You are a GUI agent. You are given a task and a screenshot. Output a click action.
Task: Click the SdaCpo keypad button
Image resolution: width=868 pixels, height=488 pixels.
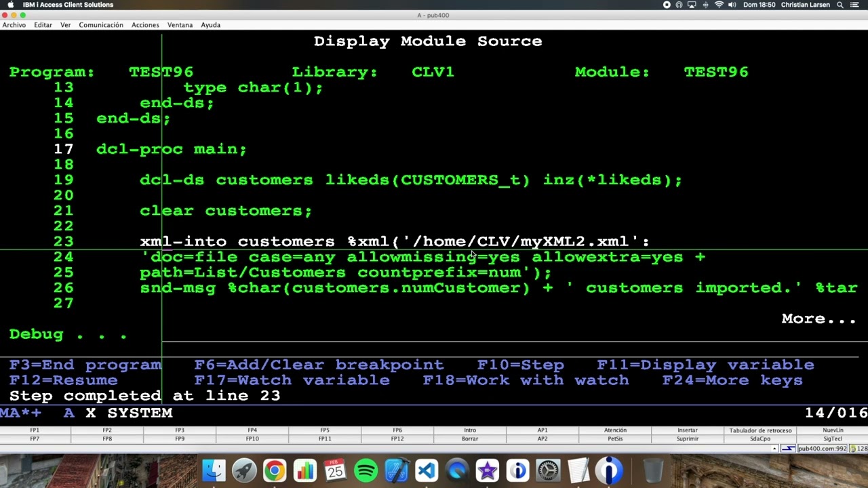click(x=760, y=439)
